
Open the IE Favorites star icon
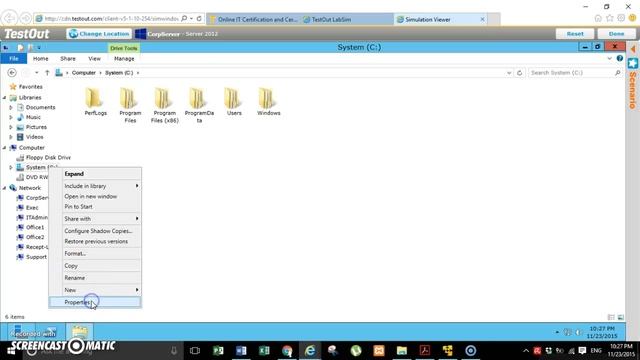pos(610,18)
